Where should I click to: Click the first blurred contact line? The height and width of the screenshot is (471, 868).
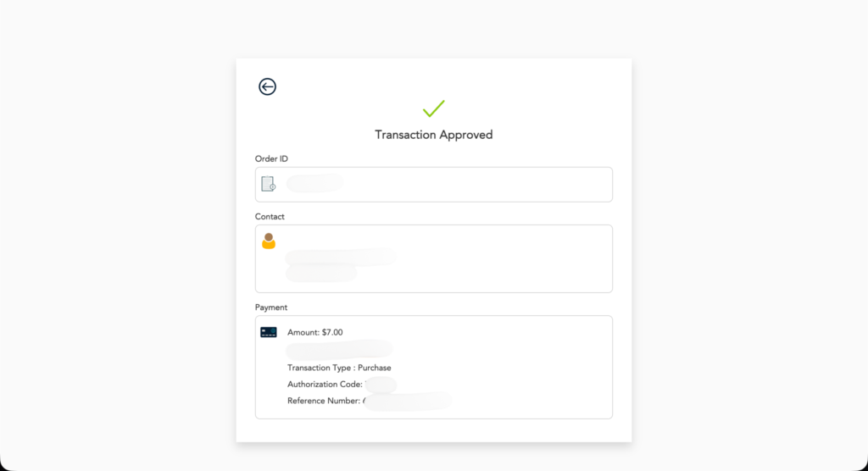pos(341,256)
